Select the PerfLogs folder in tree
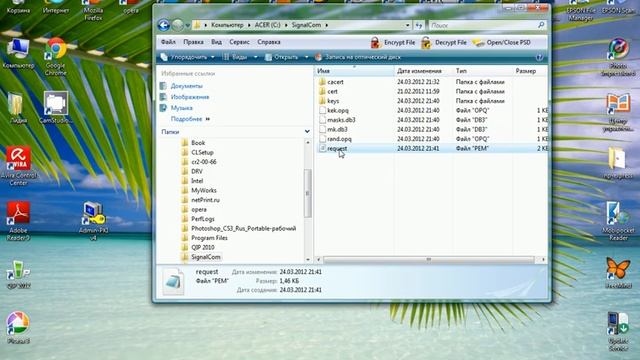 (203, 219)
